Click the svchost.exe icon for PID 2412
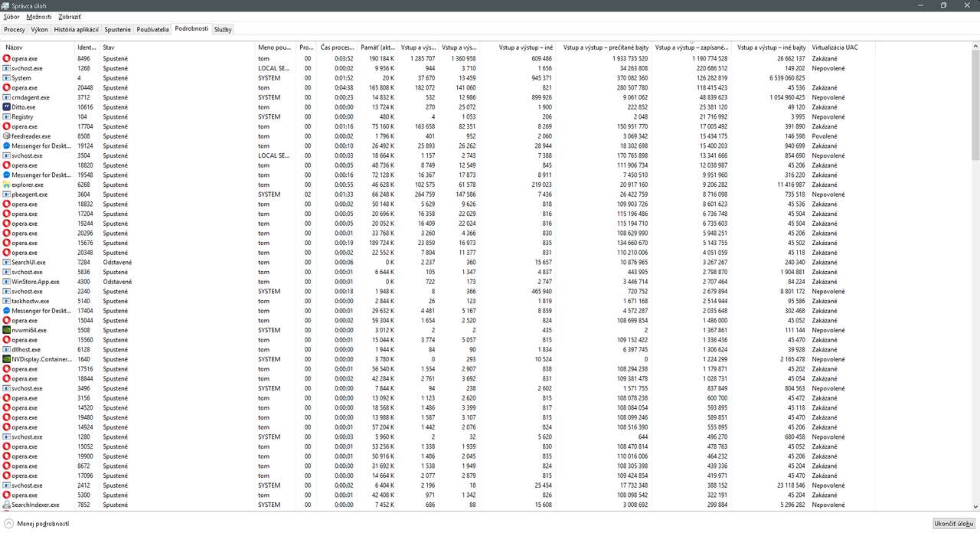Image resolution: width=980 pixels, height=536 pixels. coord(7,485)
